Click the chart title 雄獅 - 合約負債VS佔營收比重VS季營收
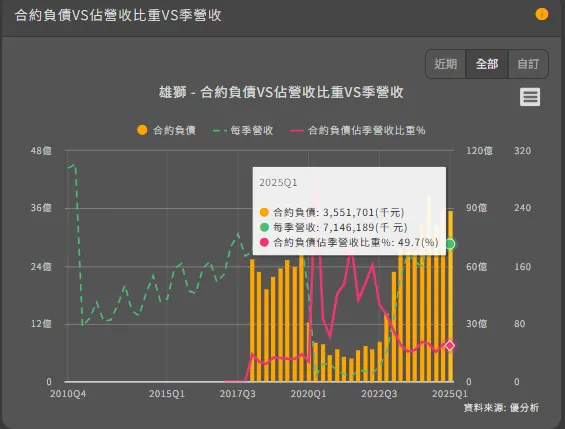This screenshot has width=565, height=429. click(281, 92)
